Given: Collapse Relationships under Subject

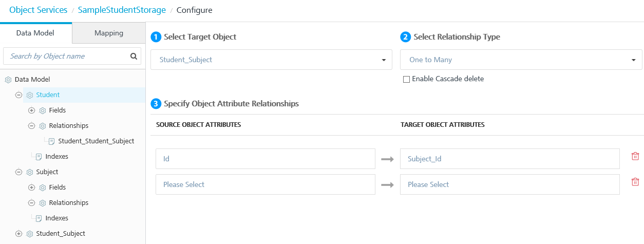Looking at the screenshot, I should (32, 203).
